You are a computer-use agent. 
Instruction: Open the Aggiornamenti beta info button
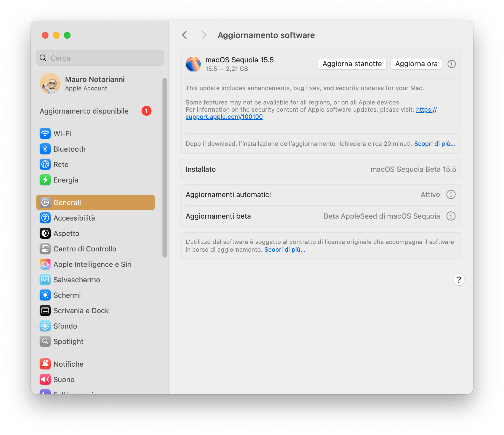(x=451, y=216)
